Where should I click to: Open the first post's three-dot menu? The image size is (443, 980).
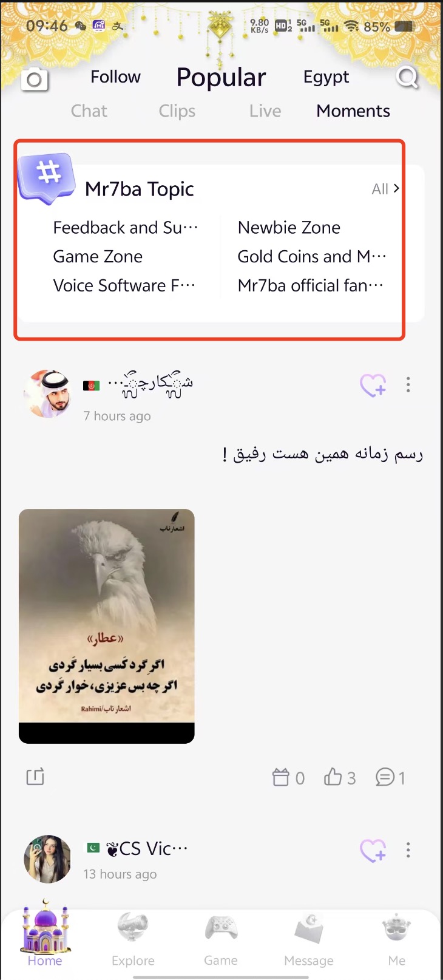tap(408, 384)
